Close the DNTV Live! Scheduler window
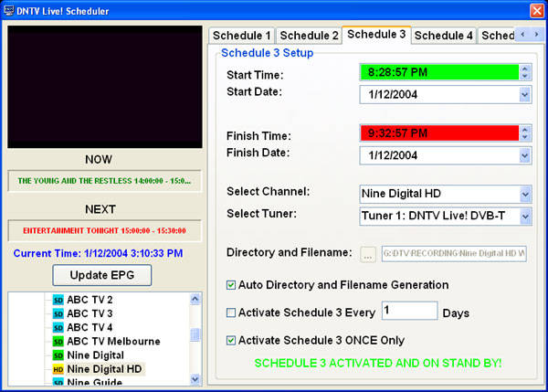Image resolution: width=548 pixels, height=392 pixels. click(536, 11)
